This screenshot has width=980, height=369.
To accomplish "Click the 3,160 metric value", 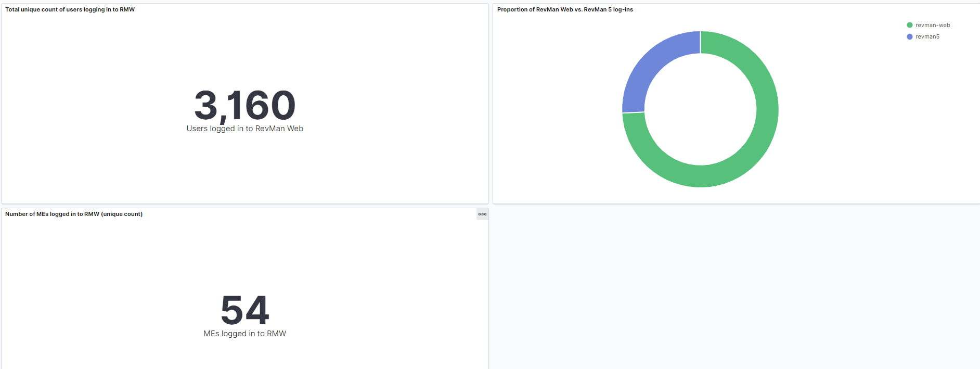I will point(244,105).
